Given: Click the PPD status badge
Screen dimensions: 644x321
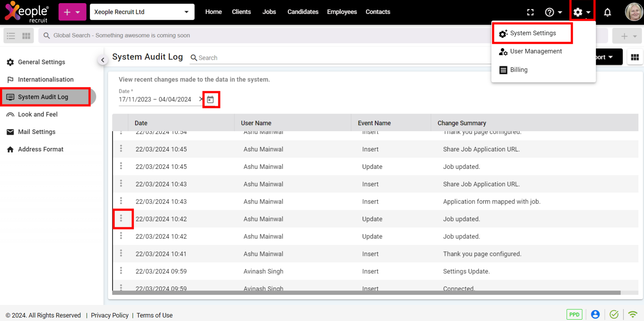Looking at the screenshot, I should [x=574, y=314].
